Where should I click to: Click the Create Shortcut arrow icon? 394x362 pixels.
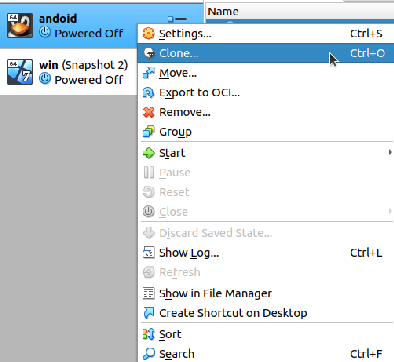149,313
